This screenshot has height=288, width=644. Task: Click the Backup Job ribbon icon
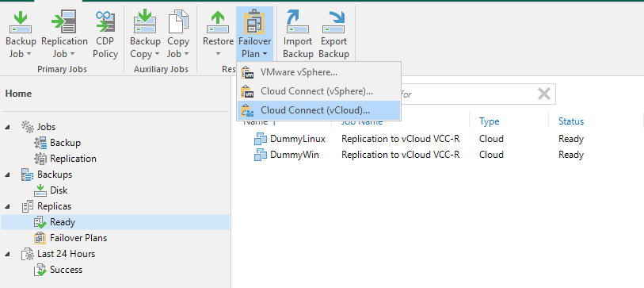21,23
